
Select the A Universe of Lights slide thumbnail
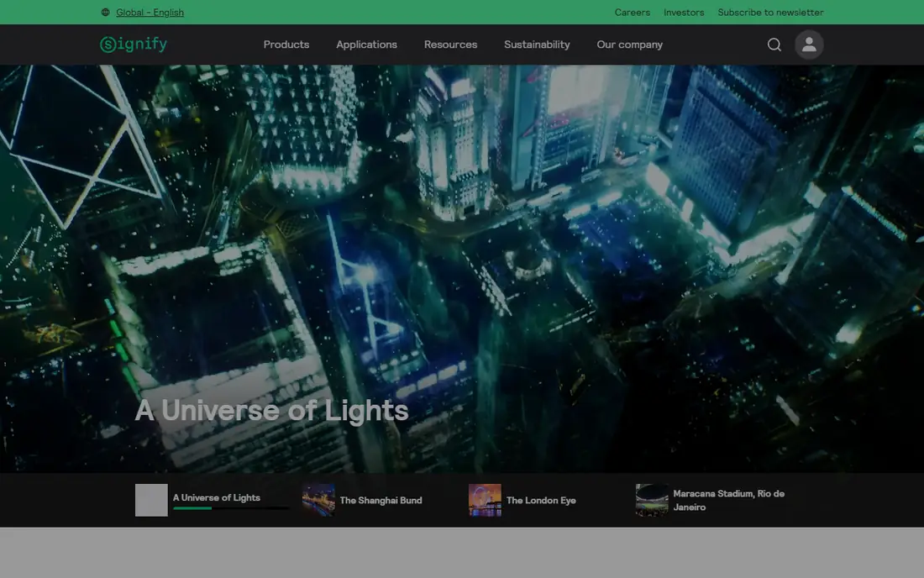(x=151, y=500)
